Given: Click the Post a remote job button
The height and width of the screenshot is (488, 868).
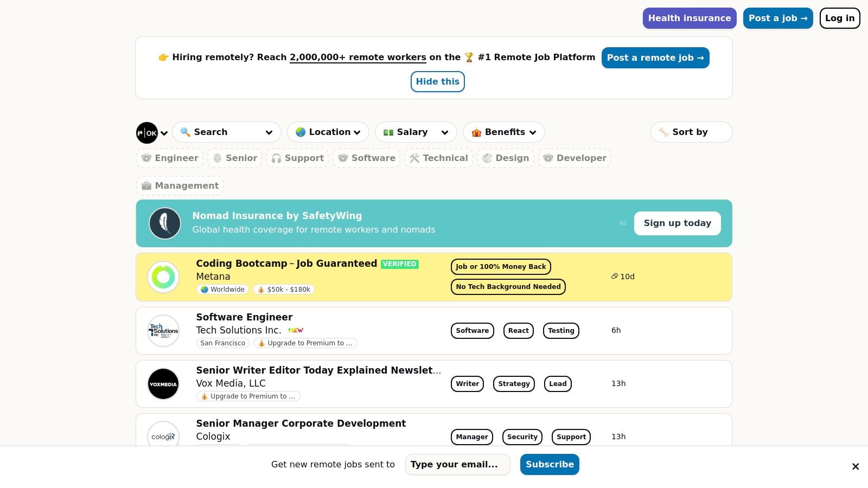Looking at the screenshot, I should pos(655,58).
